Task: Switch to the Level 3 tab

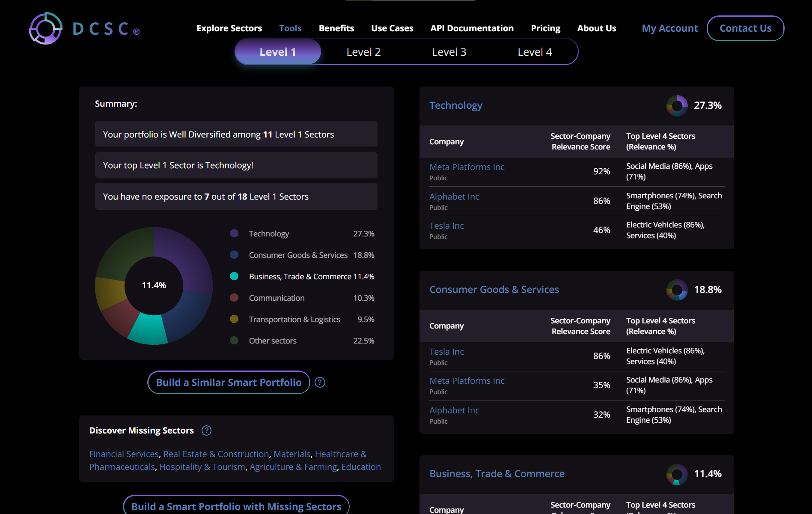Action: pyautogui.click(x=449, y=52)
